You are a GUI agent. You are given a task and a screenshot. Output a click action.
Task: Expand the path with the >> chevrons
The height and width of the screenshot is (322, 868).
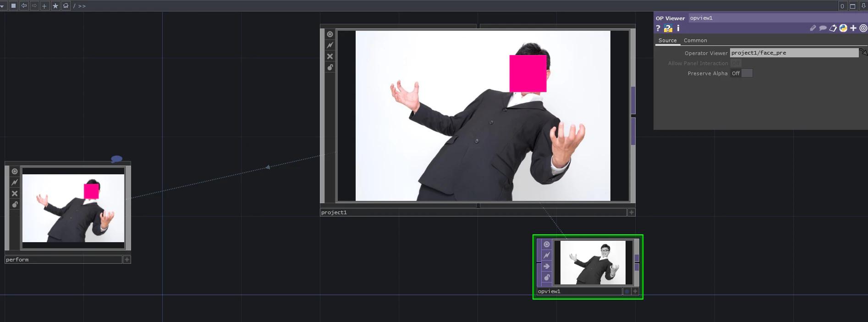tap(82, 6)
